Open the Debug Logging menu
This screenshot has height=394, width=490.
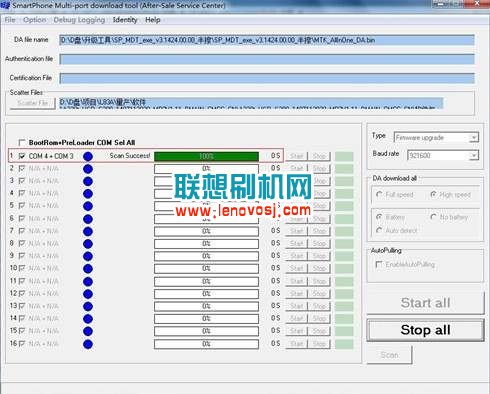79,20
